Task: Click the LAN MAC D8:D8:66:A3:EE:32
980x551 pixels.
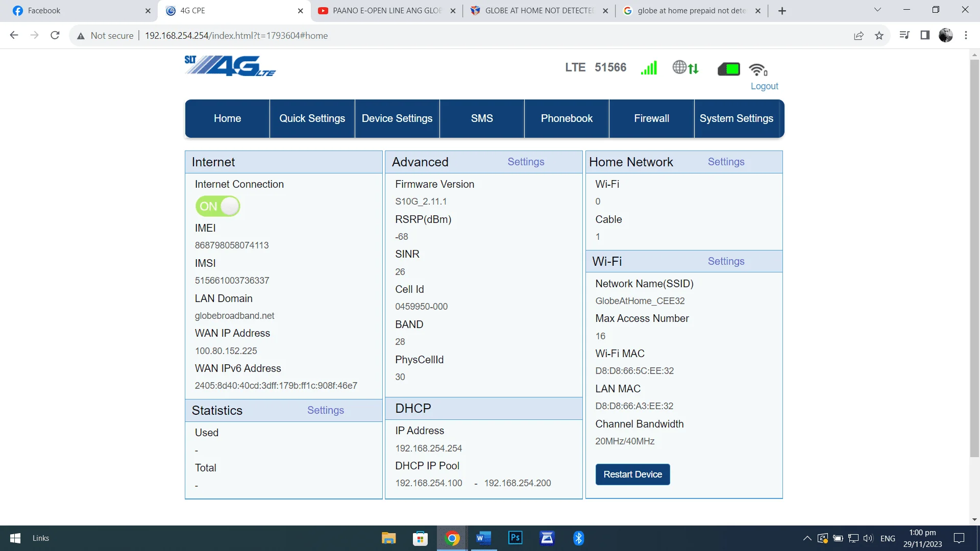Action: [634, 406]
